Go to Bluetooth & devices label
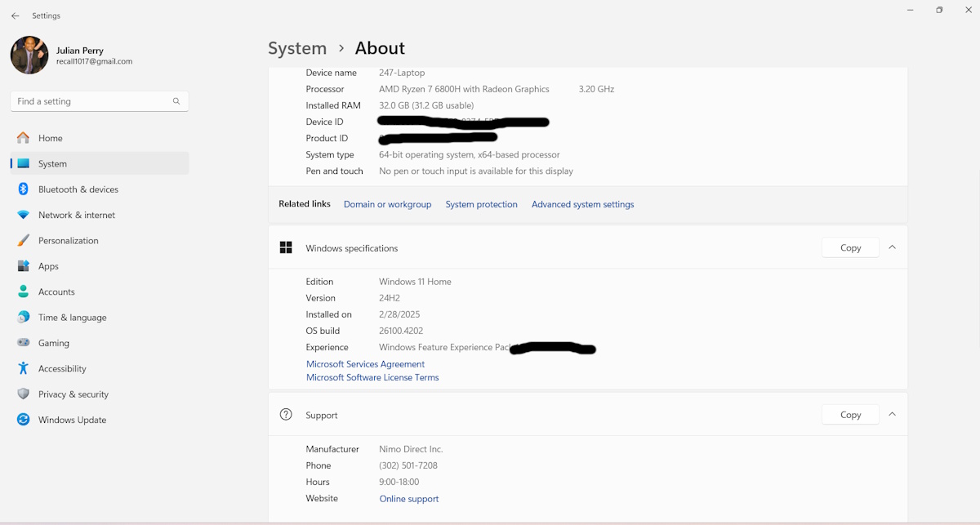This screenshot has width=980, height=525. click(78, 189)
